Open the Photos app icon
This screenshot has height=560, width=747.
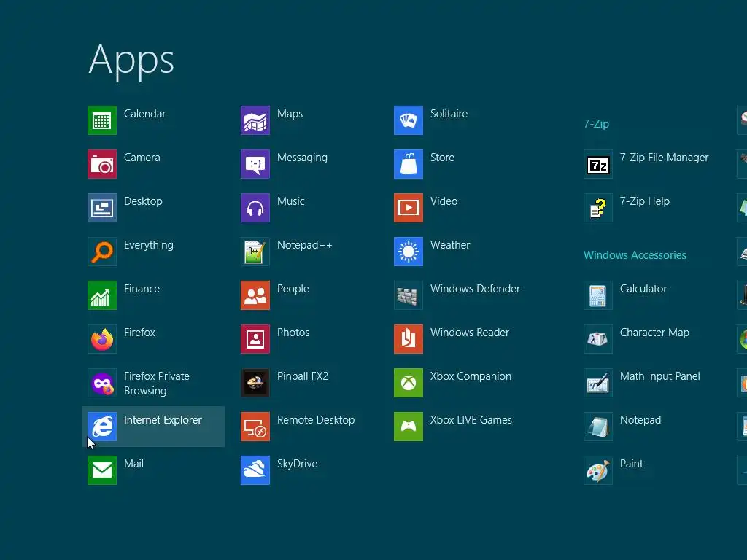coord(255,339)
